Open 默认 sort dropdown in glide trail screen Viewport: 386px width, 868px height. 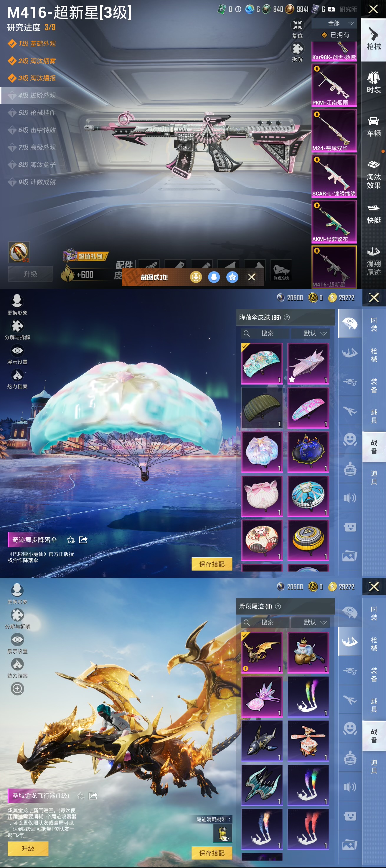(x=311, y=622)
